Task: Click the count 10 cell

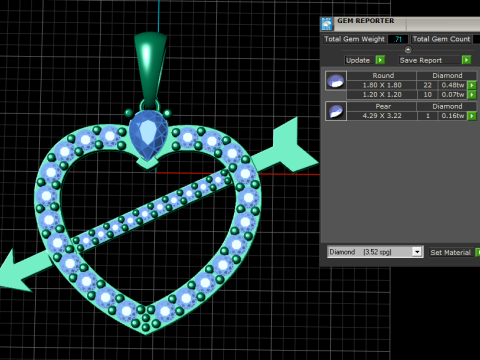Action: 427,95
